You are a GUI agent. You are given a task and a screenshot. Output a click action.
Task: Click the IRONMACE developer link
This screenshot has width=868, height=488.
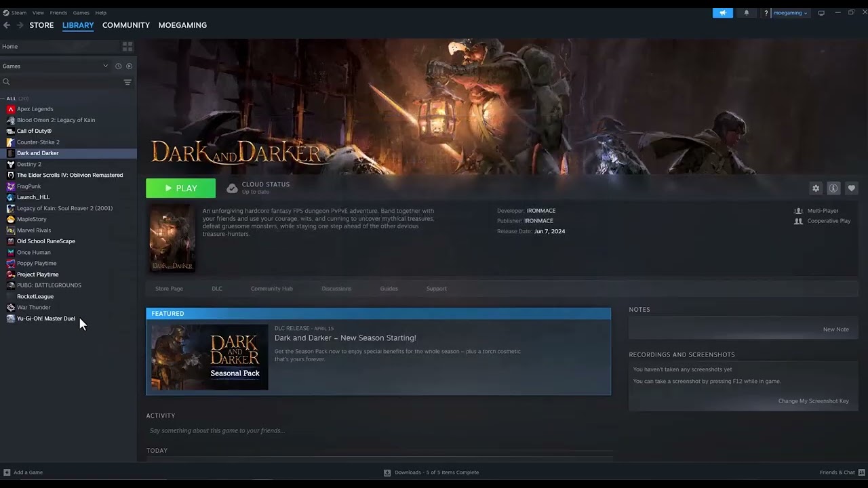(541, 211)
